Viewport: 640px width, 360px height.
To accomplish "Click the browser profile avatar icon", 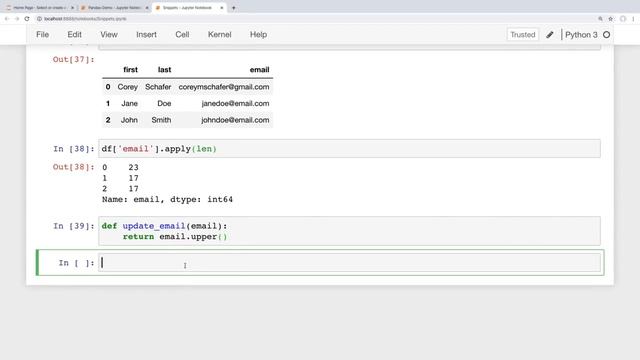I will (623, 19).
